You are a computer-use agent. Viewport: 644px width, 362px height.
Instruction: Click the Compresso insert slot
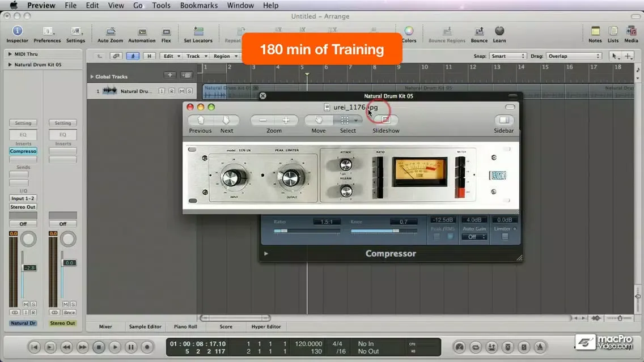coord(23,151)
